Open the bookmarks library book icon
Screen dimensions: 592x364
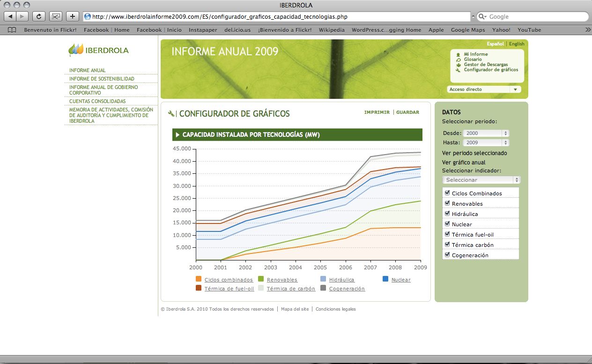[x=12, y=30]
